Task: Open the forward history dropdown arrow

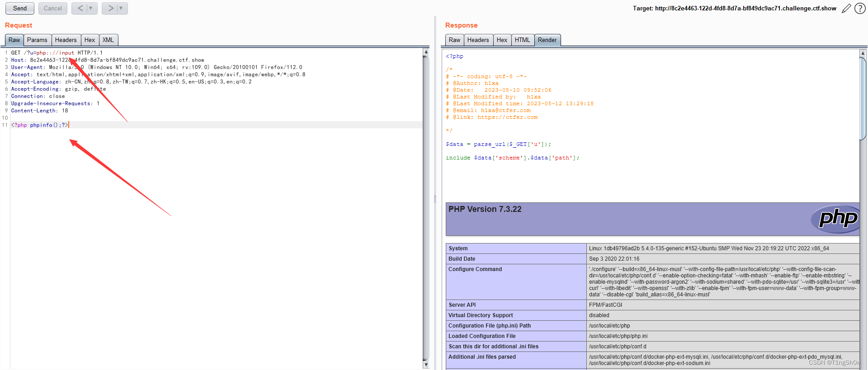Action: pos(122,8)
